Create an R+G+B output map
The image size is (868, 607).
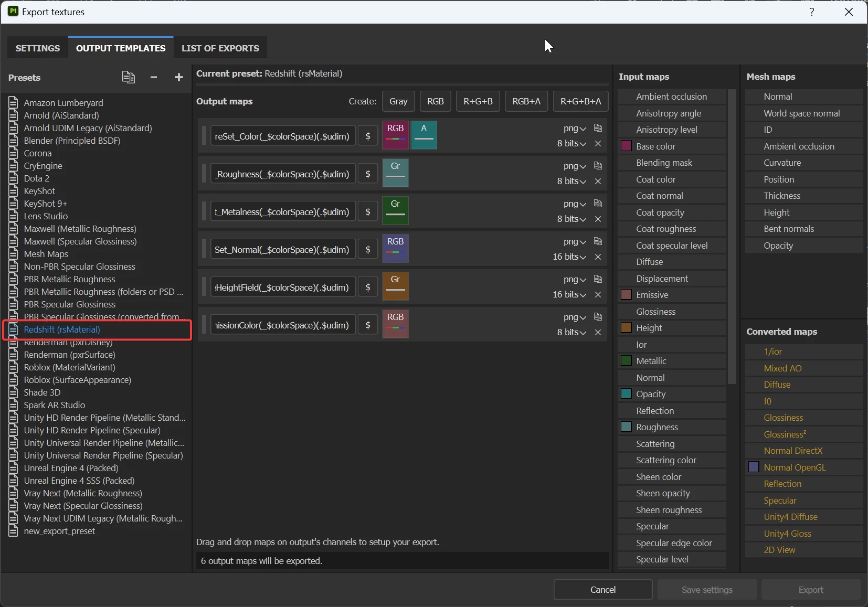pyautogui.click(x=478, y=101)
